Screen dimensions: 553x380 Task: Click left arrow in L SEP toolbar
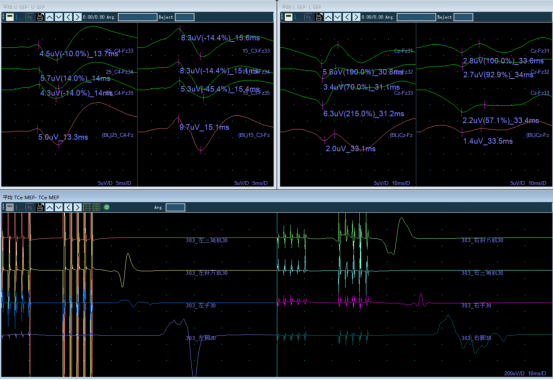(x=347, y=17)
